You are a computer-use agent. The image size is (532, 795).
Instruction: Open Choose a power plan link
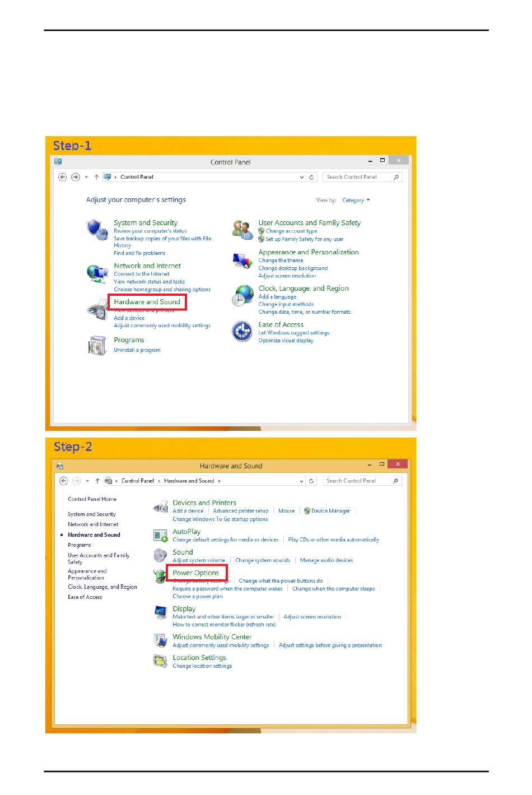tap(198, 597)
